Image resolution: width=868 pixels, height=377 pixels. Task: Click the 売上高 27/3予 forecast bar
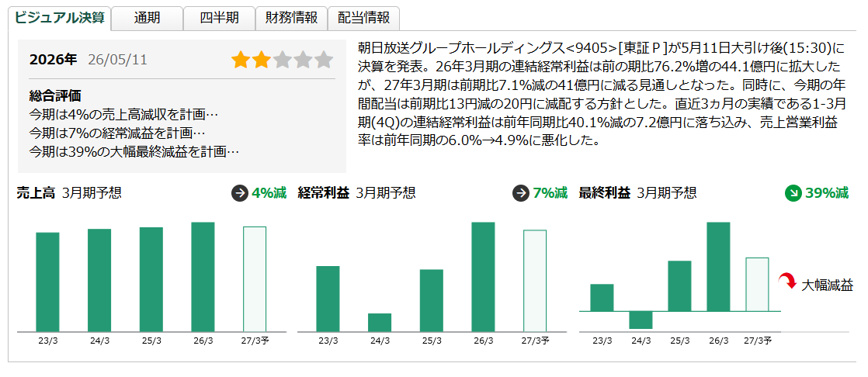255,279
